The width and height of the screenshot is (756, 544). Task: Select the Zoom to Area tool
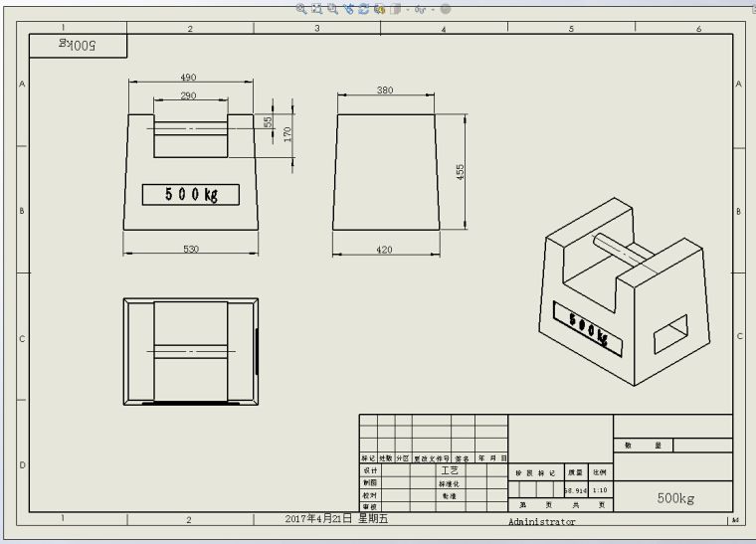332,8
